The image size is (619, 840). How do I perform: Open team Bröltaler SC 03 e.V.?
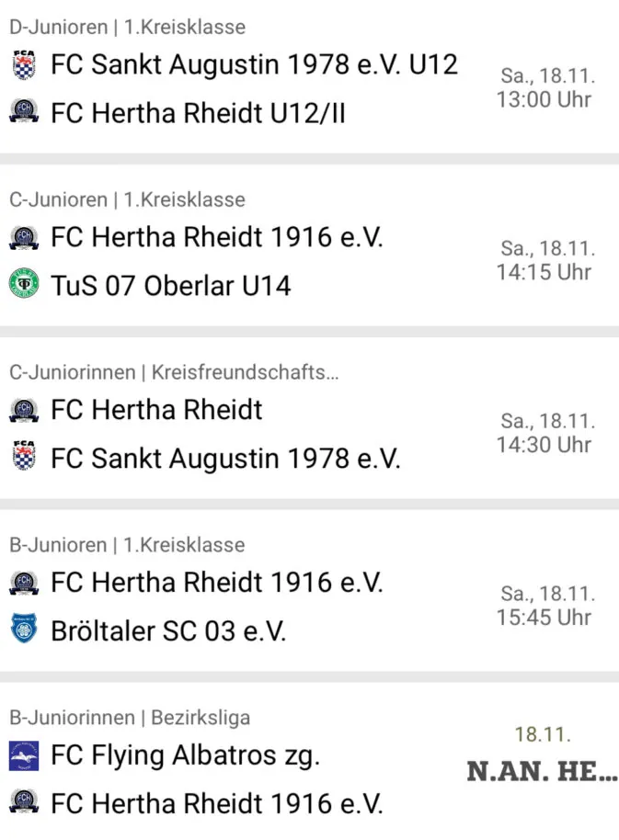168,630
